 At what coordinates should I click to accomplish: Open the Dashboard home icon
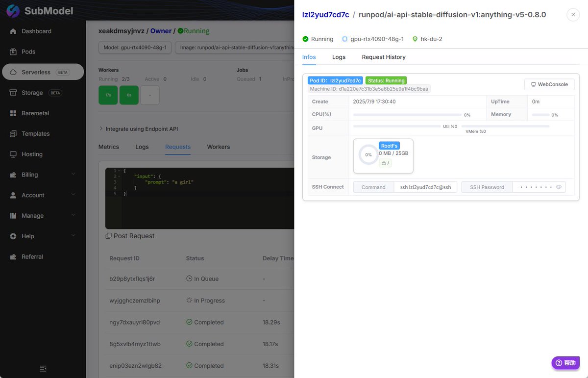pos(13,31)
